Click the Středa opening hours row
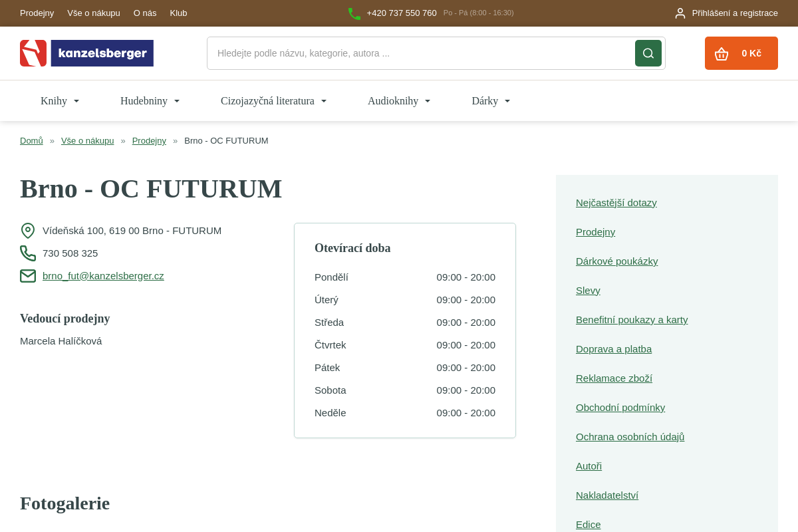The width and height of the screenshot is (798, 532). (x=405, y=323)
